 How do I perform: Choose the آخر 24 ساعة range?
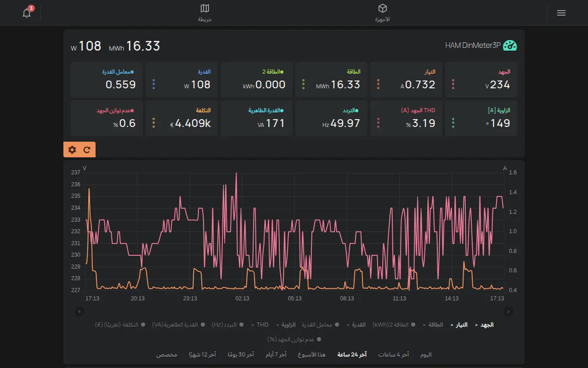[352, 355]
